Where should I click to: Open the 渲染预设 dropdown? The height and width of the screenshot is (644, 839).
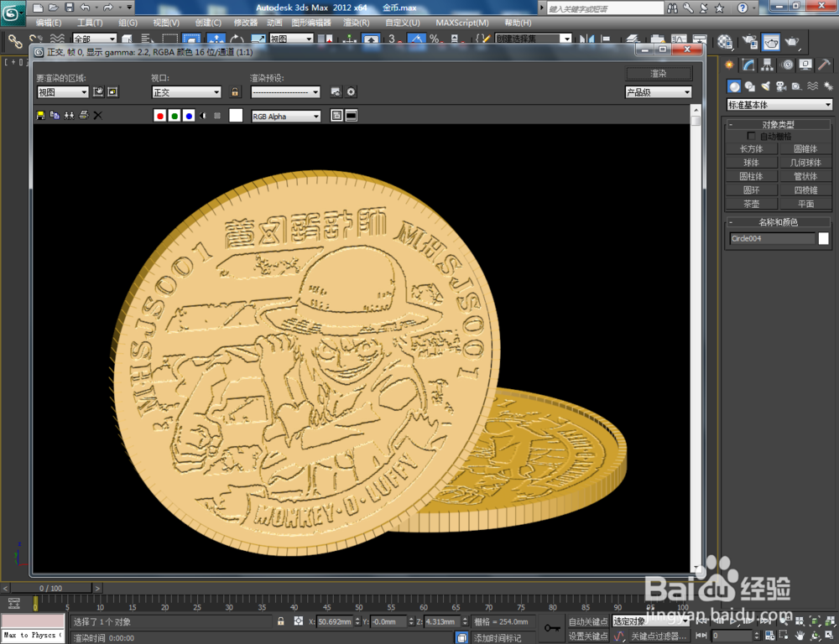[285, 92]
